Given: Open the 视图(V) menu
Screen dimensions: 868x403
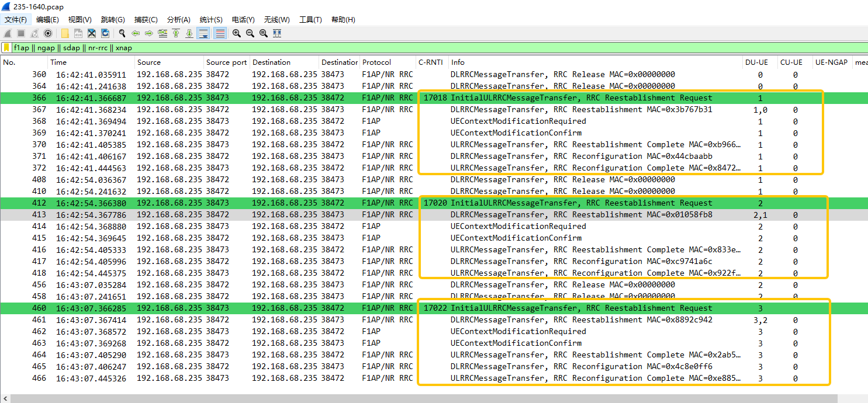Looking at the screenshot, I should 79,20.
